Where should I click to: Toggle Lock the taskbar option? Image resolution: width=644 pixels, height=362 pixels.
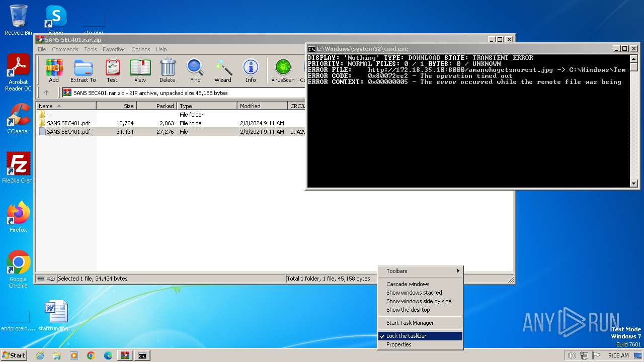tap(420, 336)
